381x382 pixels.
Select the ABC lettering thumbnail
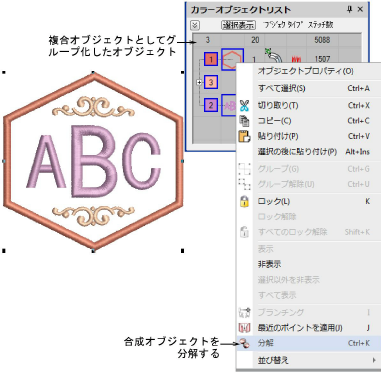point(229,106)
